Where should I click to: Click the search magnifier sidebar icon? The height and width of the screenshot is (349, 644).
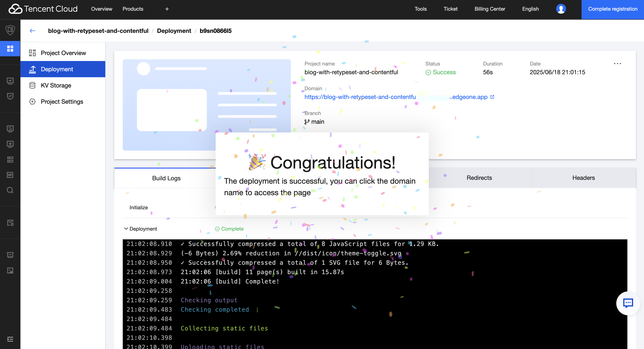click(10, 190)
